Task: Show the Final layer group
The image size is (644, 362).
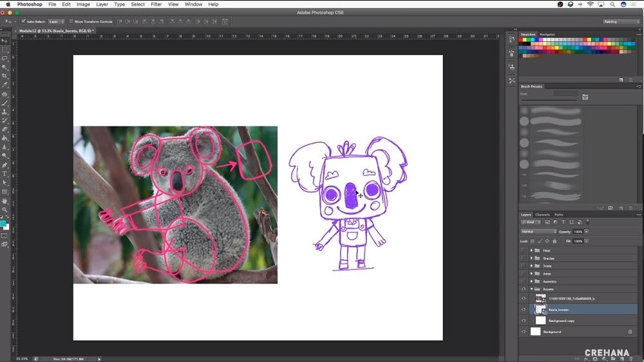Action: 523,250
